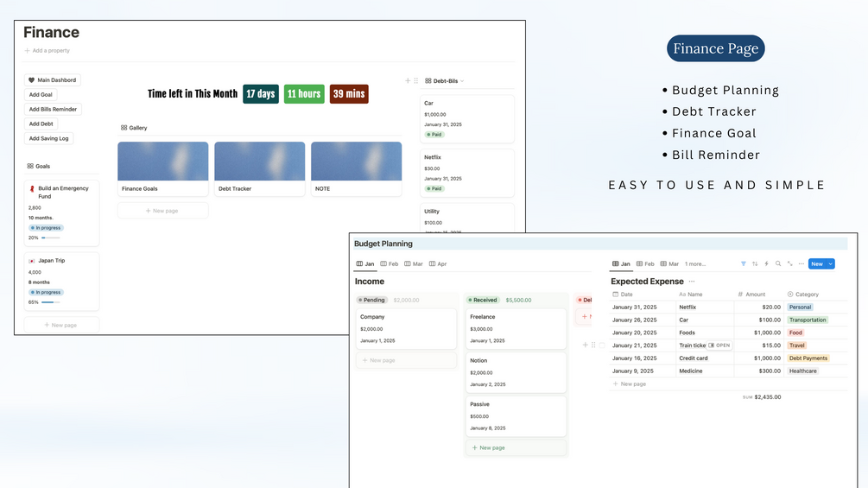Open the Passive income card
This screenshot has width=868, height=488.
pos(516,416)
